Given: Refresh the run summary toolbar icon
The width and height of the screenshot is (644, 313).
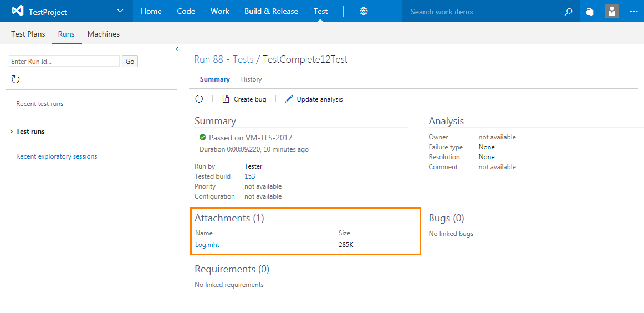Looking at the screenshot, I should coord(199,99).
